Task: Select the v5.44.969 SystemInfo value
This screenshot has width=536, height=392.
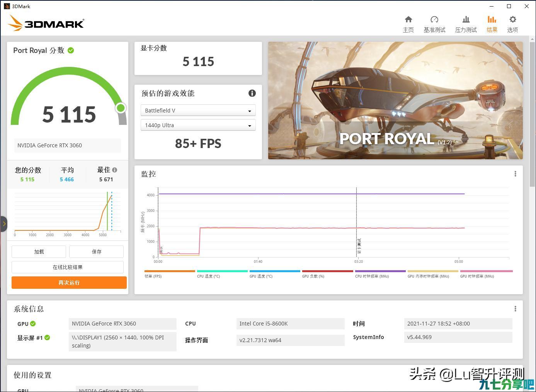Action: click(458, 337)
